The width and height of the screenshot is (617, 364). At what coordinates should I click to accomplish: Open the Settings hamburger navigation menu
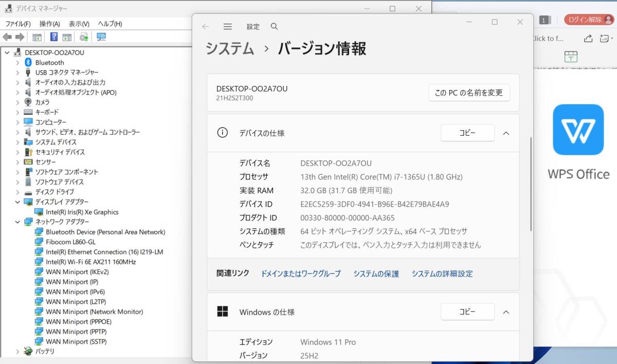(228, 27)
